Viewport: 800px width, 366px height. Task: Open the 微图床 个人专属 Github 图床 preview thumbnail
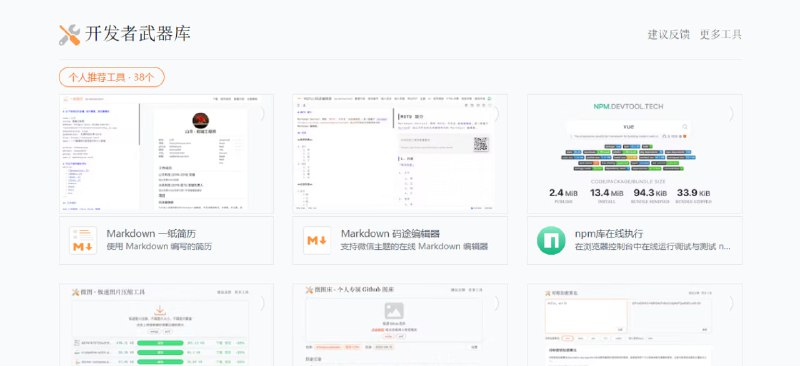coord(400,325)
